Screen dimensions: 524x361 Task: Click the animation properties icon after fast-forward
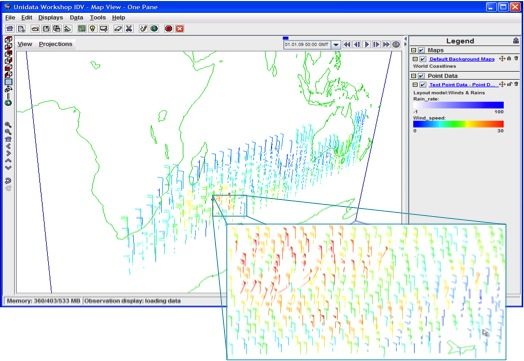click(x=396, y=44)
